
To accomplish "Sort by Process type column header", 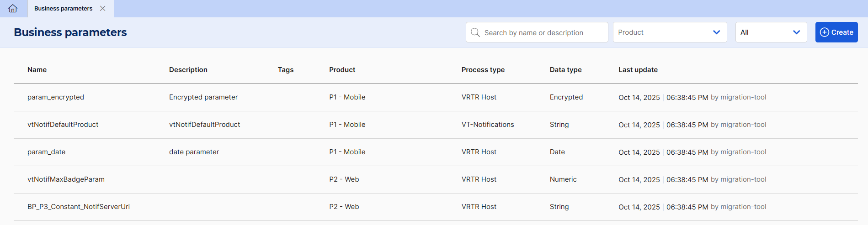I will pyautogui.click(x=483, y=70).
